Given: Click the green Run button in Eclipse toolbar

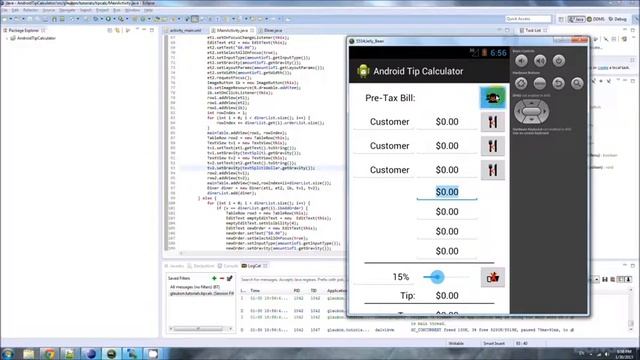Looking at the screenshot, I should tap(108, 19).
